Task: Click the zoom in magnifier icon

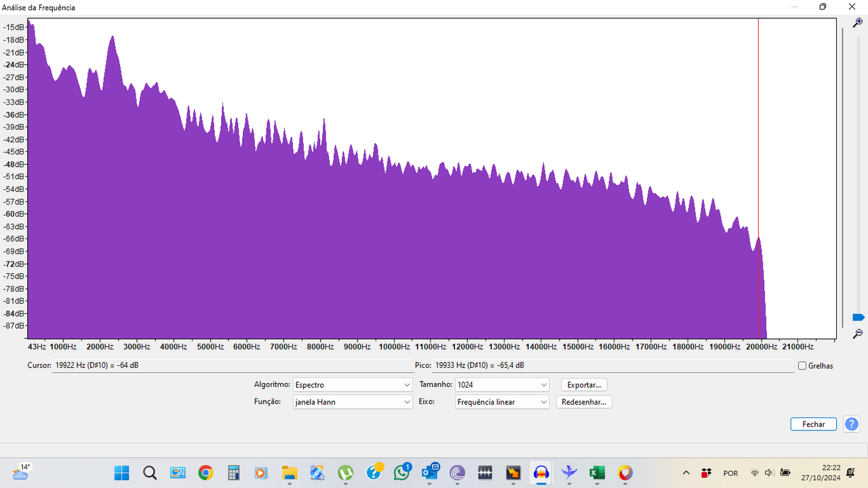Action: coord(858,23)
